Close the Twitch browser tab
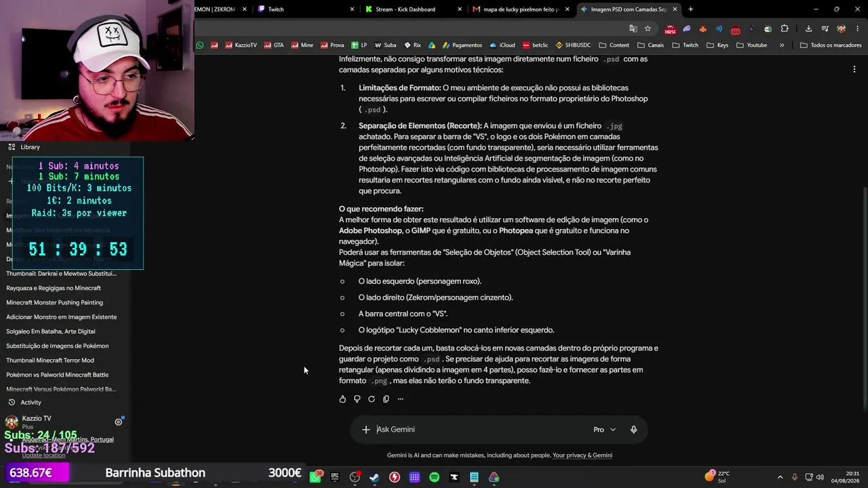 tap(352, 9)
